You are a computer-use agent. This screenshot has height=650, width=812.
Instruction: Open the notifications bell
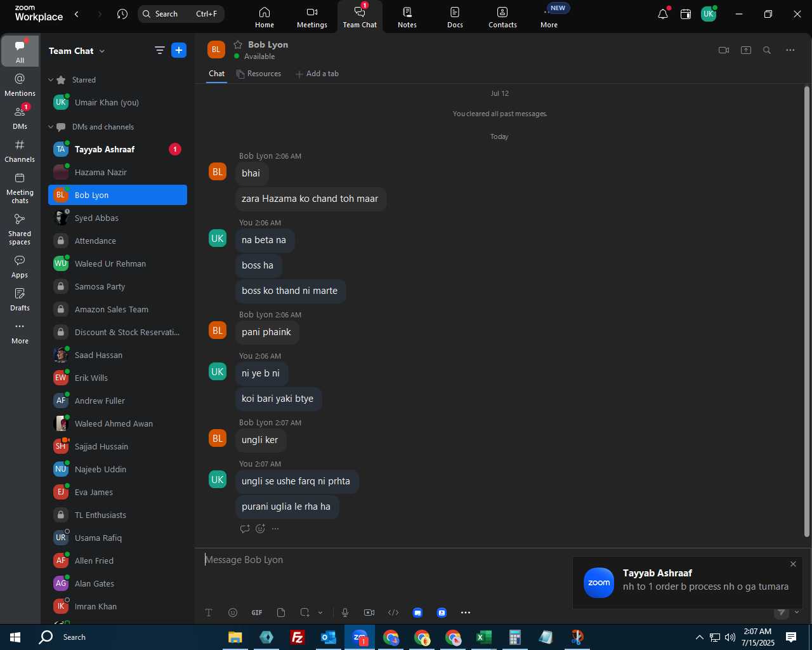click(x=663, y=14)
